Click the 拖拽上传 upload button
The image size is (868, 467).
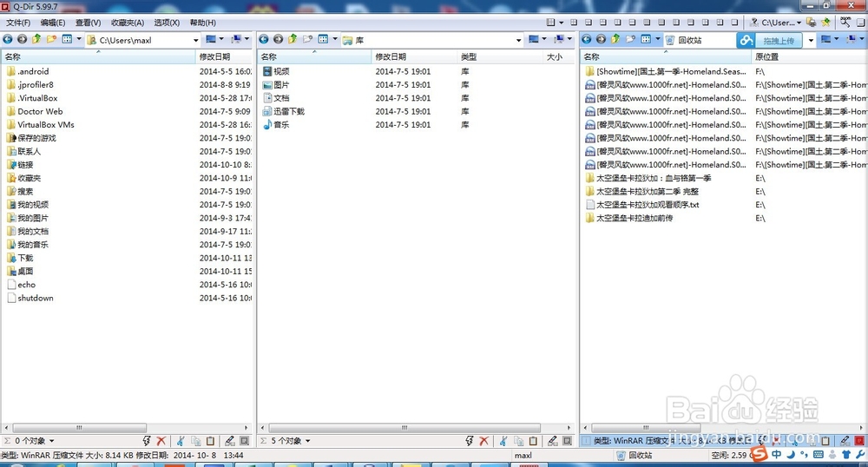[779, 41]
